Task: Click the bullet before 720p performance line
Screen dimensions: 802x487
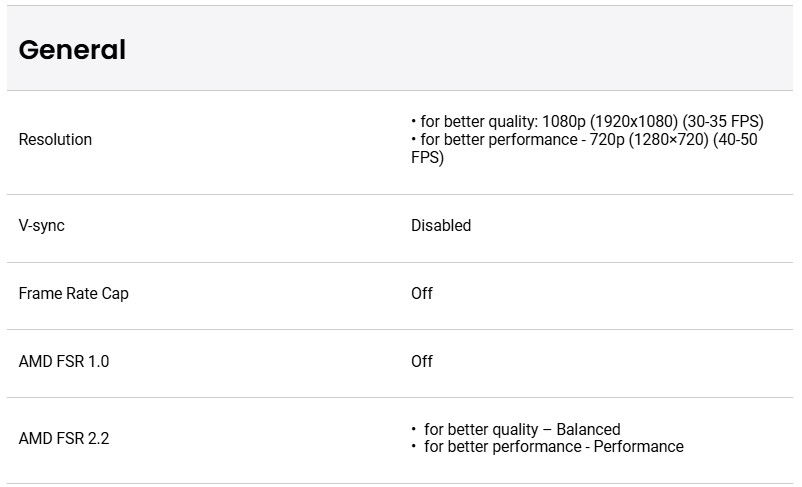Action: click(413, 139)
